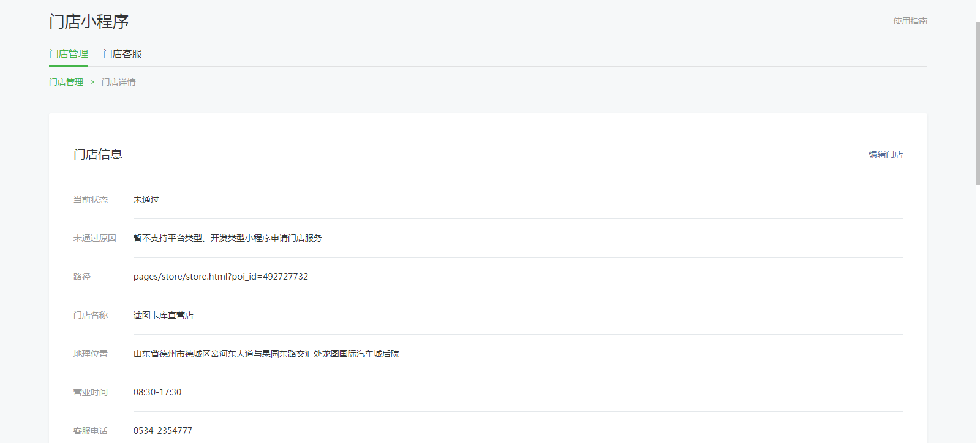Select business hours 08:30-17:30

tap(157, 392)
